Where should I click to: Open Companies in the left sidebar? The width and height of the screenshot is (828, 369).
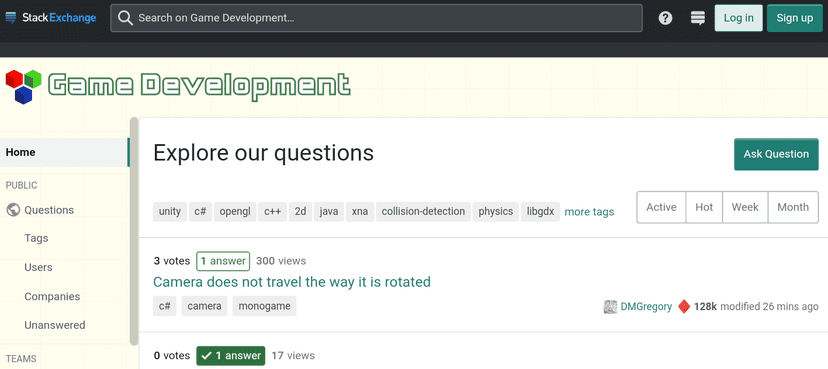tap(52, 297)
